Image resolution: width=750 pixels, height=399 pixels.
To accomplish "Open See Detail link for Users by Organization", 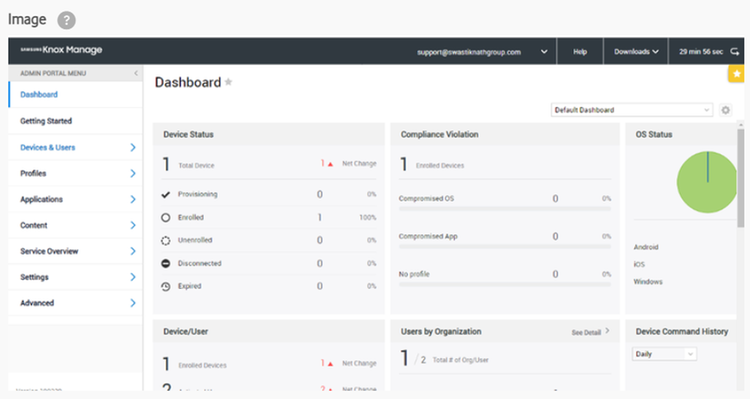I will (x=590, y=332).
